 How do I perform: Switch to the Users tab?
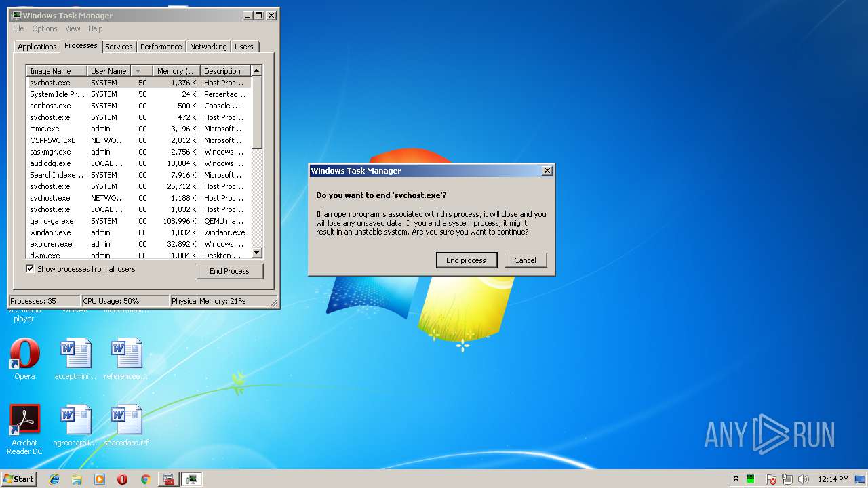pos(244,47)
